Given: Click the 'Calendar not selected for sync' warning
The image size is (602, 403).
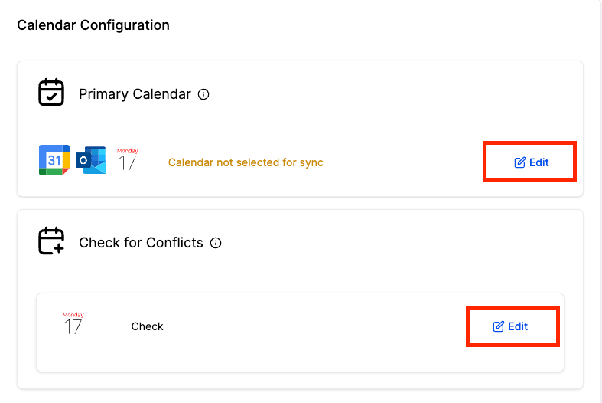Looking at the screenshot, I should 246,162.
